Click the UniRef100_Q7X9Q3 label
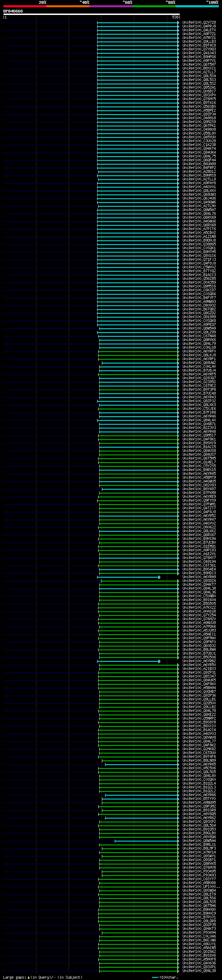Viewport: 222px width, 980px height. (199, 49)
